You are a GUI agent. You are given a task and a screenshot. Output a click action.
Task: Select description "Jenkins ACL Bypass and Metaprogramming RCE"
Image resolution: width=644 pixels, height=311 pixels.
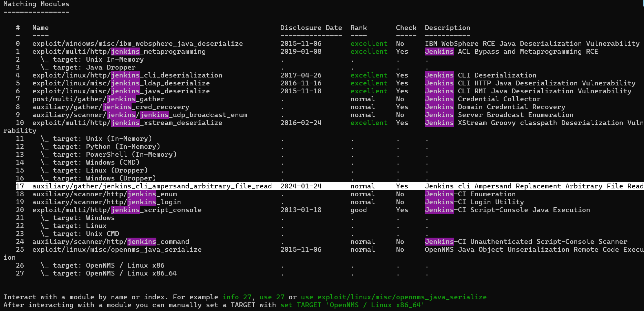512,52
